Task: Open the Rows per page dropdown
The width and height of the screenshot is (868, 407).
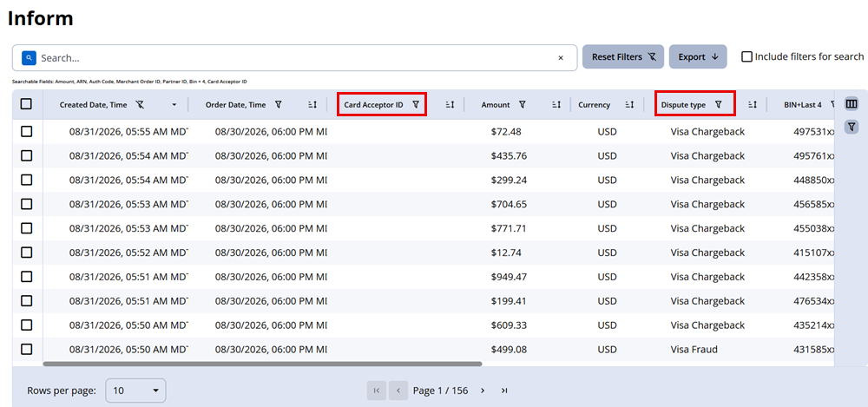Action: click(x=135, y=391)
